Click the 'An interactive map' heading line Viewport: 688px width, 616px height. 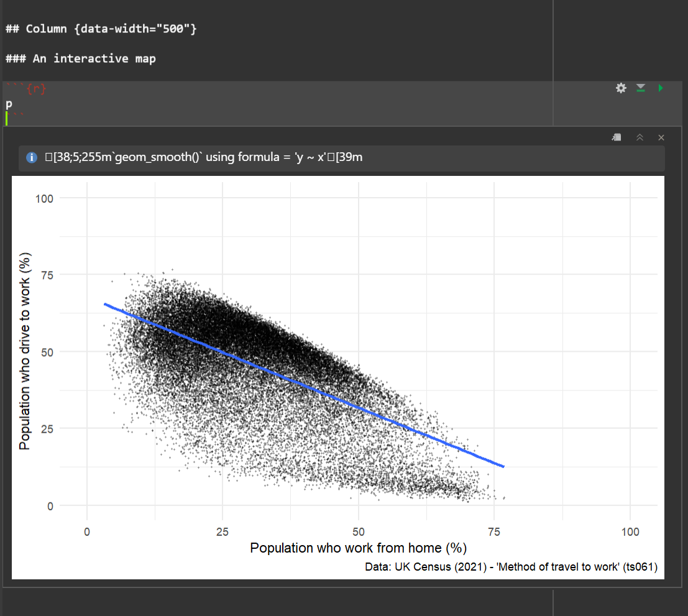(x=81, y=58)
